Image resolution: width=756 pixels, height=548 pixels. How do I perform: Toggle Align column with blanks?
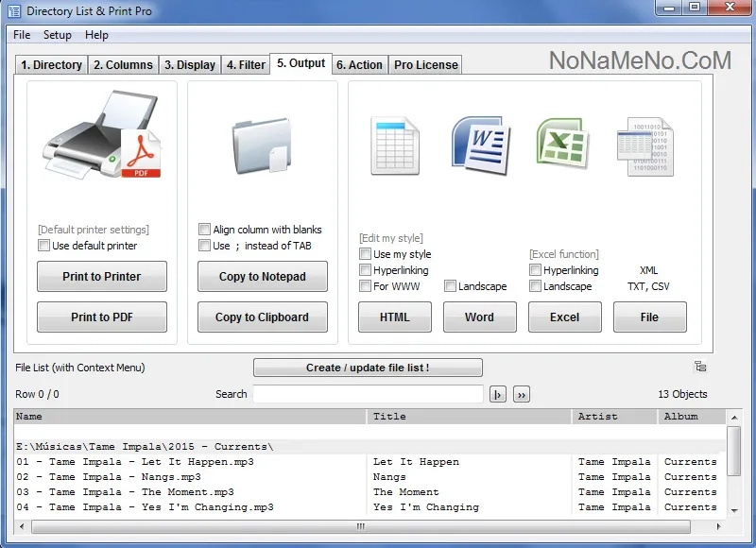pos(204,230)
